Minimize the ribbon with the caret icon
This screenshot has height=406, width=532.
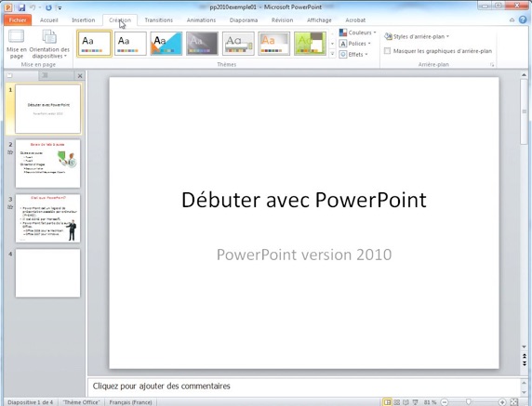(512, 20)
